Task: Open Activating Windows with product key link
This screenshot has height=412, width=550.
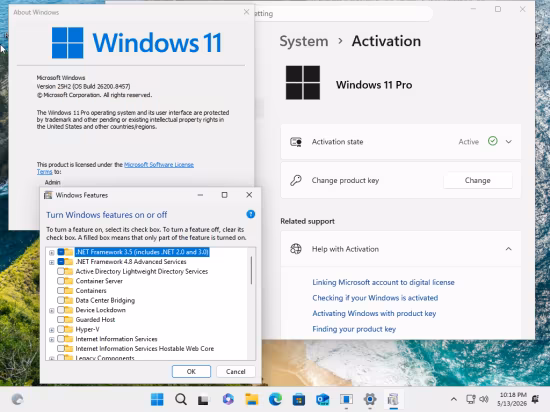Action: pyautogui.click(x=374, y=313)
